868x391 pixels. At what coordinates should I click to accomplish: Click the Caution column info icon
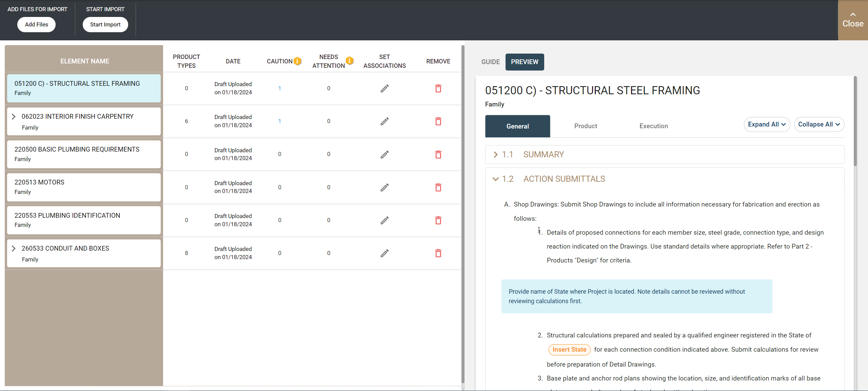point(297,61)
